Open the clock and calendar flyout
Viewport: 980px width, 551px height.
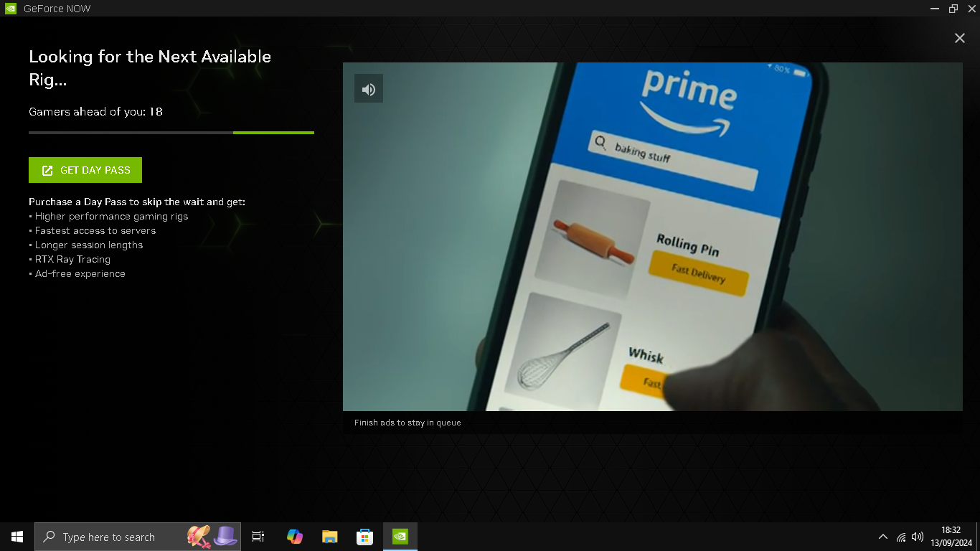pos(951,537)
